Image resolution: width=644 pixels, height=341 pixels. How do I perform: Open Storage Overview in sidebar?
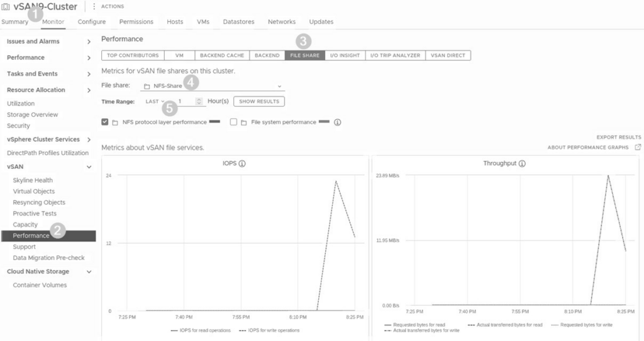coord(33,114)
